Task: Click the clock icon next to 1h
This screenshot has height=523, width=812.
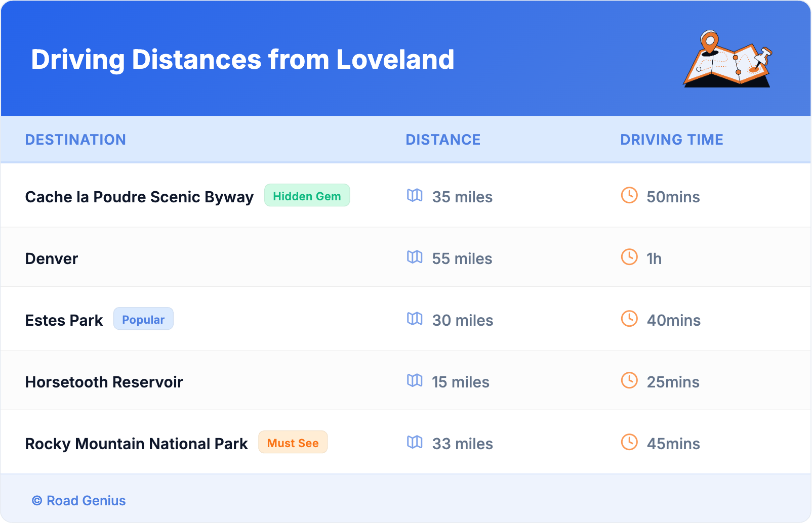Action: 629,257
